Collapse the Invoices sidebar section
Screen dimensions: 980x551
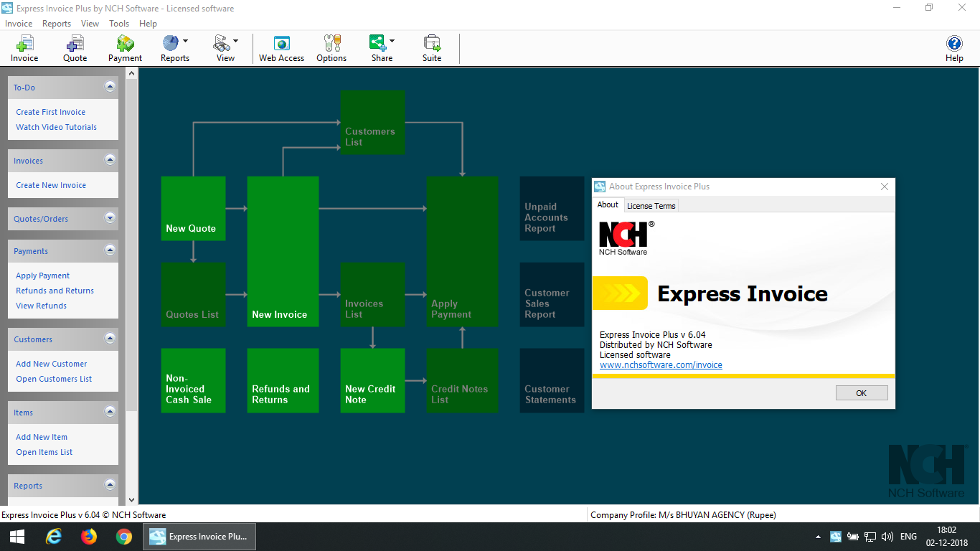pos(110,160)
